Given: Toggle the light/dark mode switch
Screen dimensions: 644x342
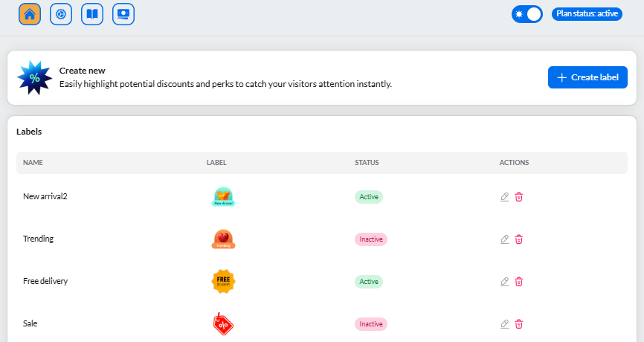Looking at the screenshot, I should (x=527, y=14).
